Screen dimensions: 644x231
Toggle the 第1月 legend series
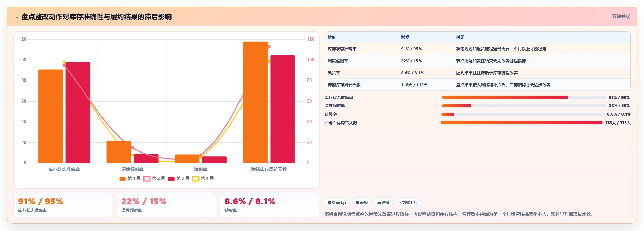tap(130, 178)
